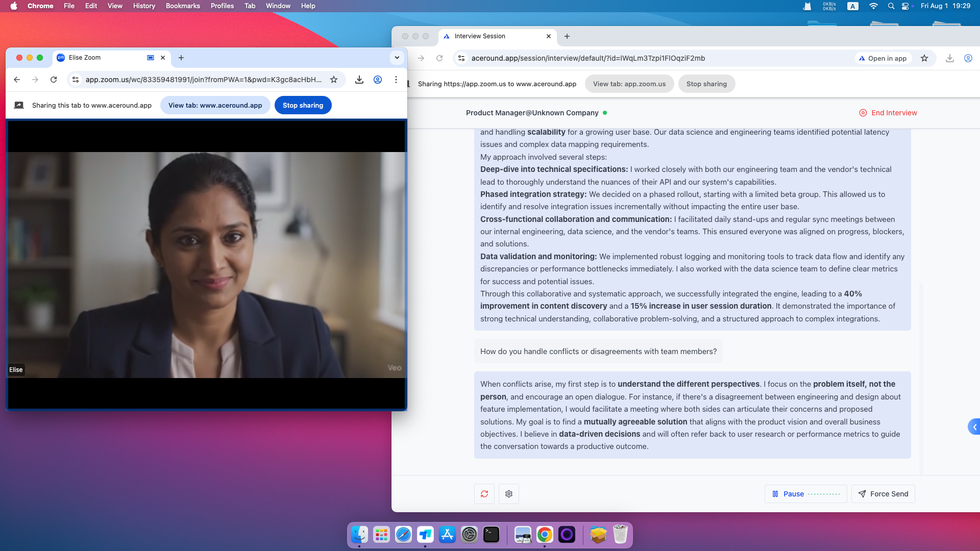Click the aceround.app address bar URL

[x=588, y=58]
